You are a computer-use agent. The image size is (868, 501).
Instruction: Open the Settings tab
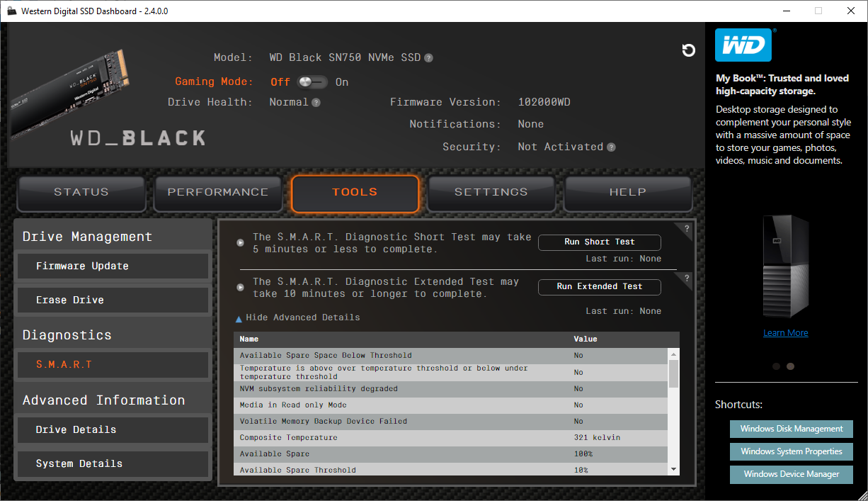tap(491, 192)
